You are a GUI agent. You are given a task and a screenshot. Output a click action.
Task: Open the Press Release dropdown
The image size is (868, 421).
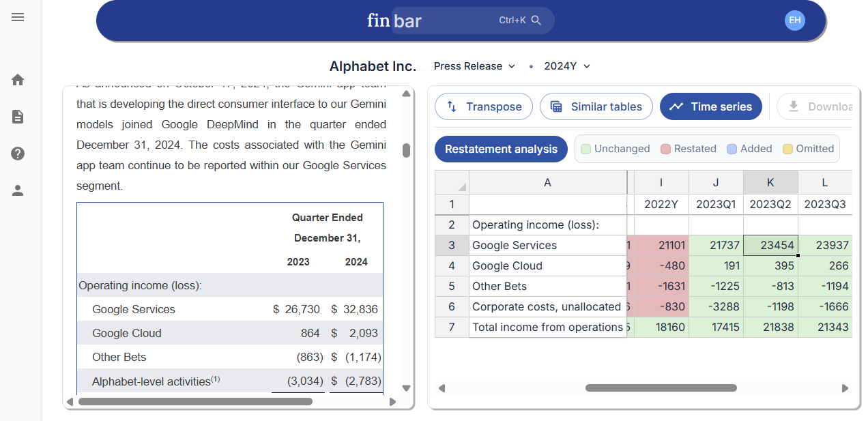tap(475, 66)
